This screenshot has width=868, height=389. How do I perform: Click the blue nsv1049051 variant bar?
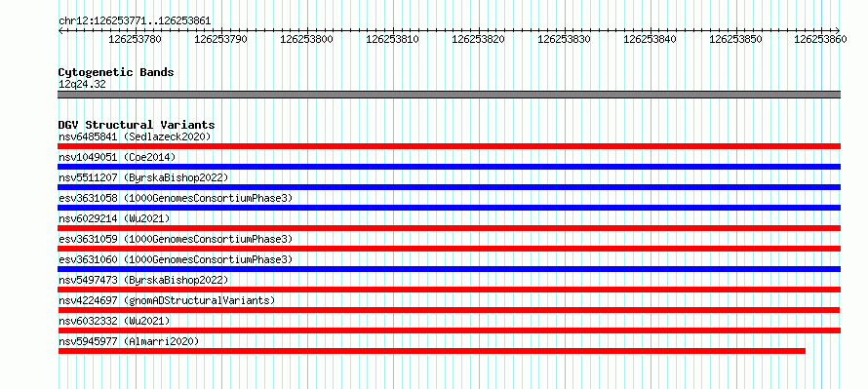pos(449,167)
